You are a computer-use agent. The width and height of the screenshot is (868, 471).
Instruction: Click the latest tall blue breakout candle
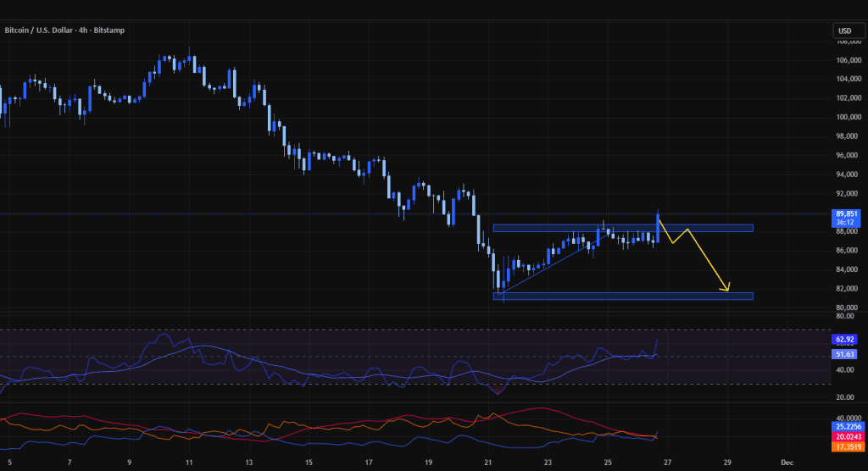point(658,227)
